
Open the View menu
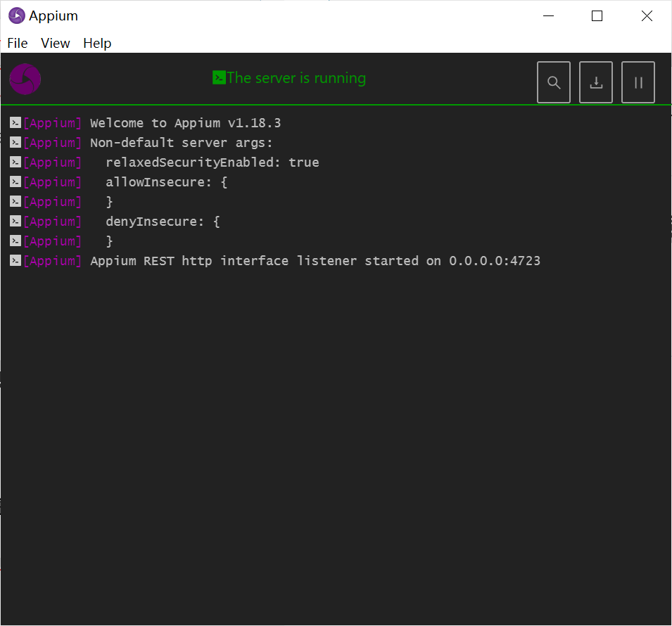point(56,44)
